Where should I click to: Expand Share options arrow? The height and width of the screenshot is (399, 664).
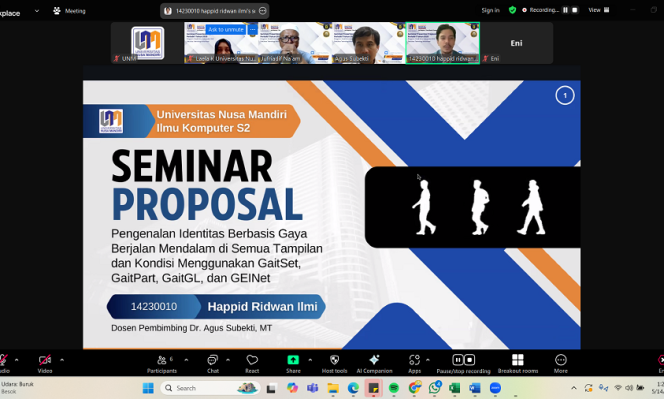tap(310, 360)
